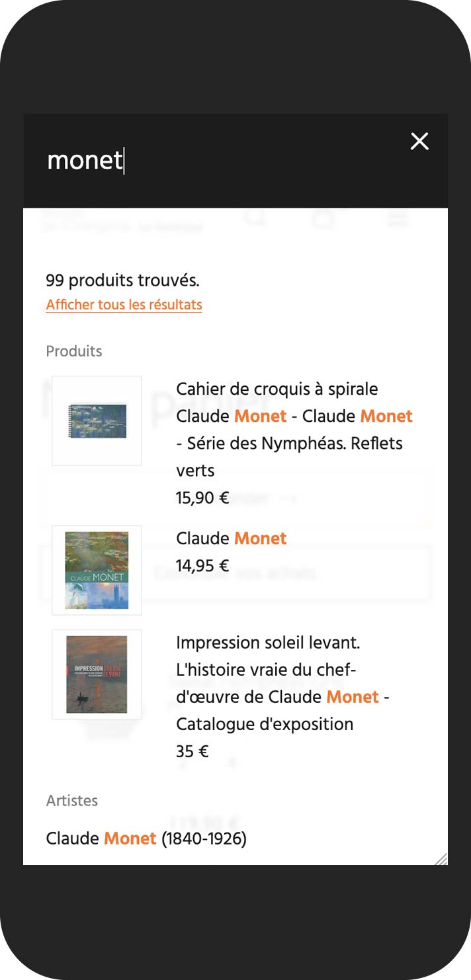
Task: Click the Impression soleil levant cover thumbnail
Action: 97,674
